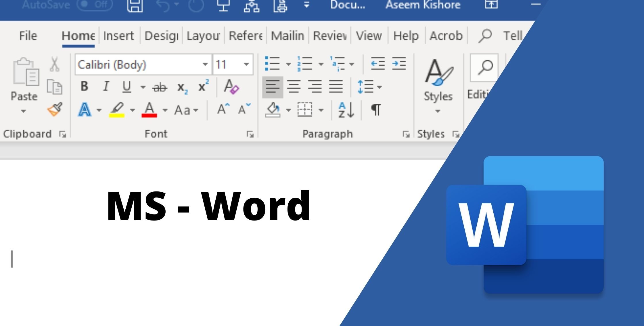This screenshot has width=644, height=326.
Task: Click Increase Indent icon
Action: (399, 64)
